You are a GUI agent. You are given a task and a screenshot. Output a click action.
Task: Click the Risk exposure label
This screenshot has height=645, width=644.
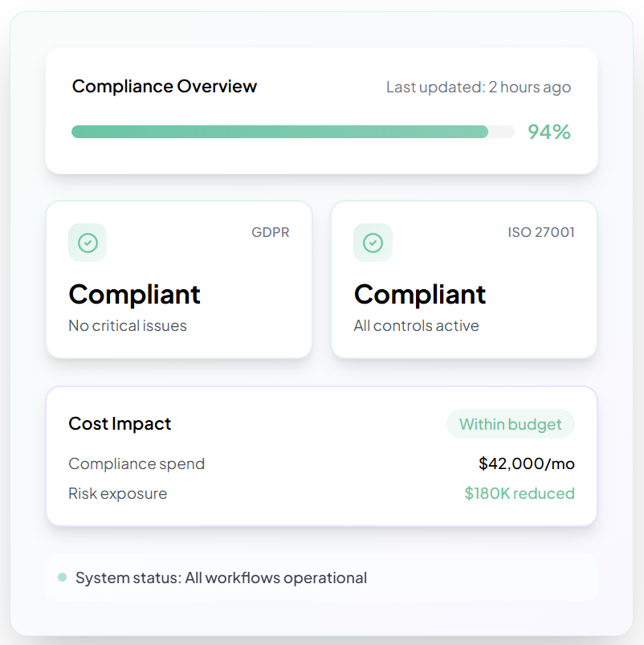(118, 493)
